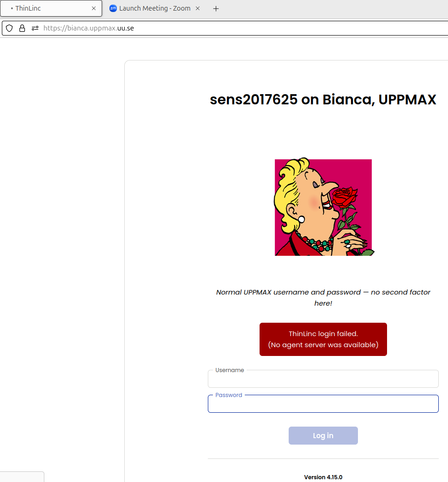Viewport: 448px width, 482px height.
Task: Click the tracking protection shield icon
Action: click(9, 28)
